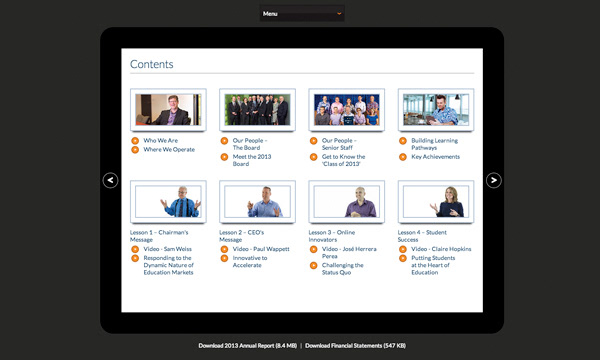This screenshot has width=600, height=360.
Task: Click orange bullet next to Key Achievements
Action: pyautogui.click(x=403, y=157)
